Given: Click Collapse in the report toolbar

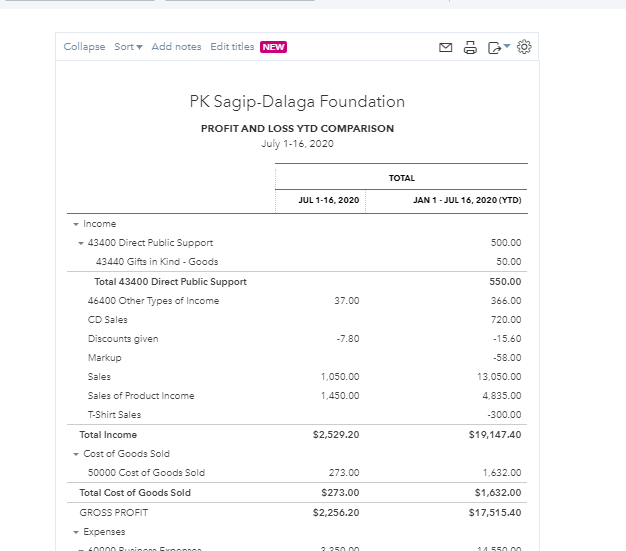Looking at the screenshot, I should tap(84, 47).
